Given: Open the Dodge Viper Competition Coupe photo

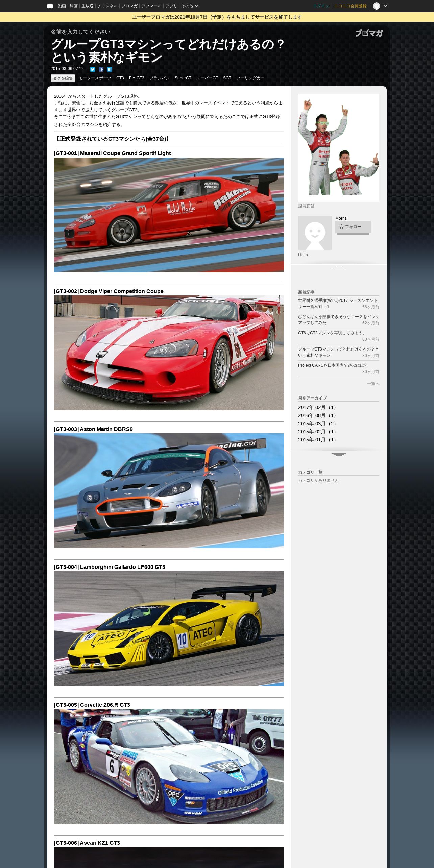Looking at the screenshot, I should pos(169,353).
